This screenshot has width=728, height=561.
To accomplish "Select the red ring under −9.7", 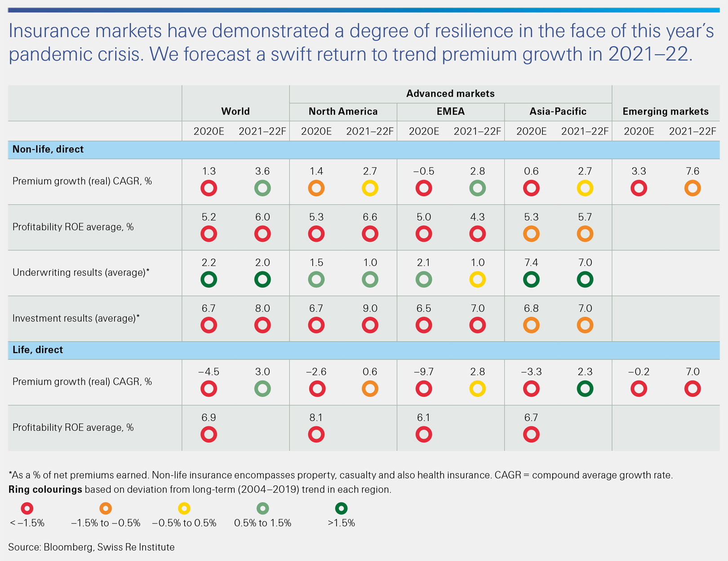I will tap(423, 389).
